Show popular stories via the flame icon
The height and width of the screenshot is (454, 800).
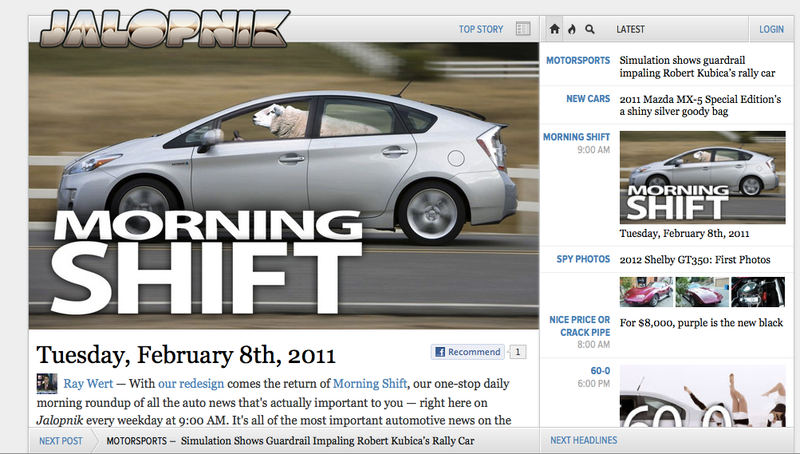coord(572,29)
